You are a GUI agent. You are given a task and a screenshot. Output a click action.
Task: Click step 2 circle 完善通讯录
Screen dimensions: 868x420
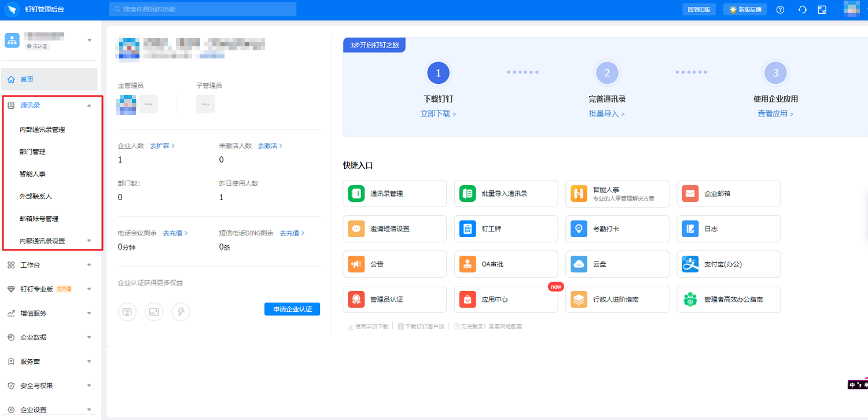[x=607, y=73]
